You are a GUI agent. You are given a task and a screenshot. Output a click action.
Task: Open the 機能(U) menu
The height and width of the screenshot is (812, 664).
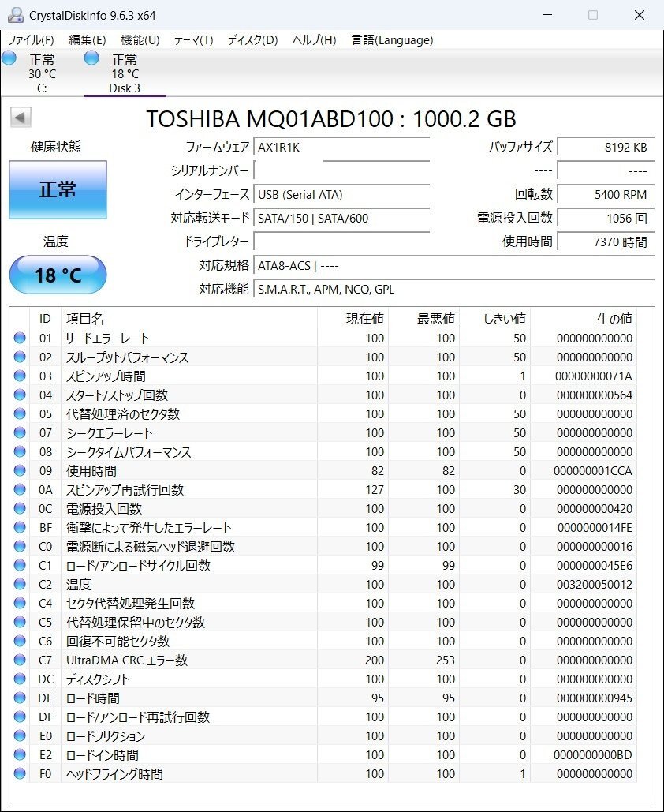[140, 40]
